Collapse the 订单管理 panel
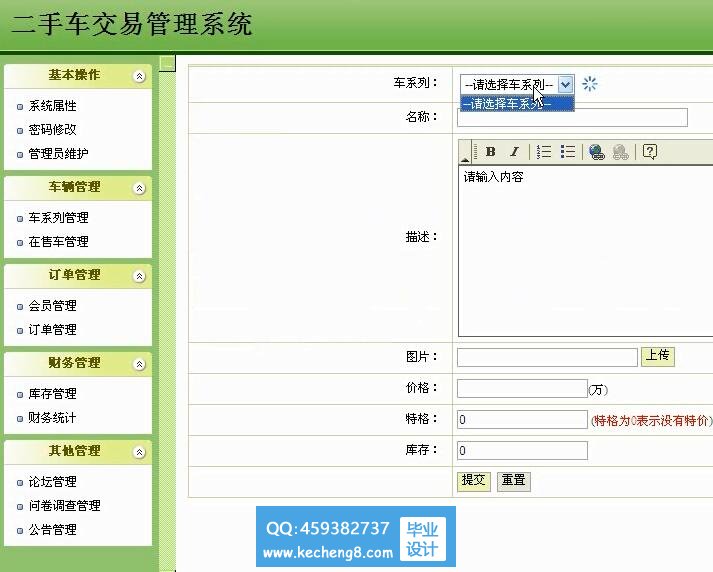The image size is (713, 572). tap(139, 276)
